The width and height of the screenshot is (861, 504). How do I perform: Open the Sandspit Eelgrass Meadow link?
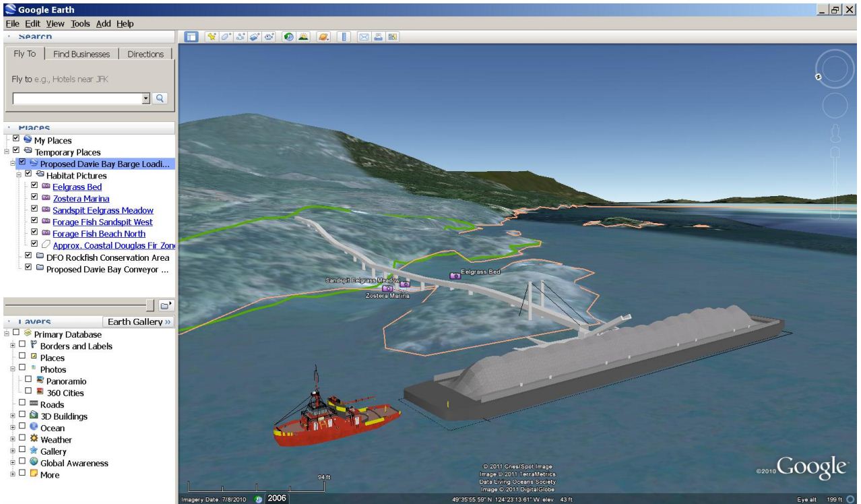tap(103, 210)
